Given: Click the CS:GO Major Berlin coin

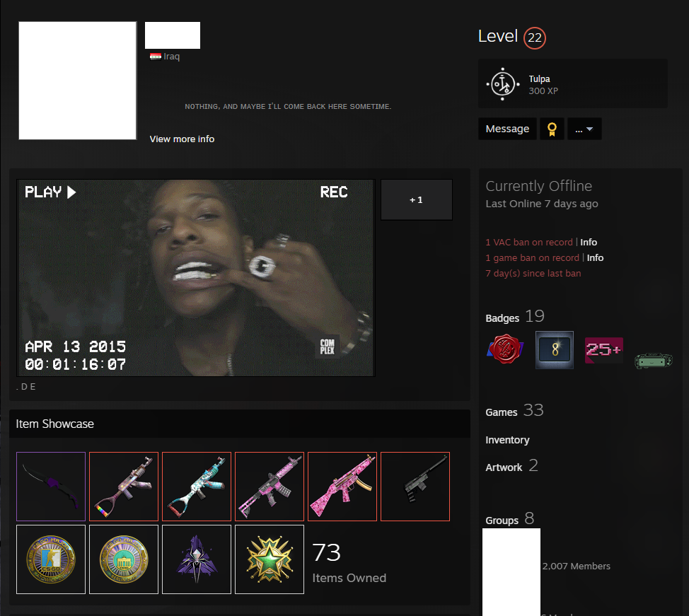Looking at the screenshot, I should pyautogui.click(x=124, y=559).
